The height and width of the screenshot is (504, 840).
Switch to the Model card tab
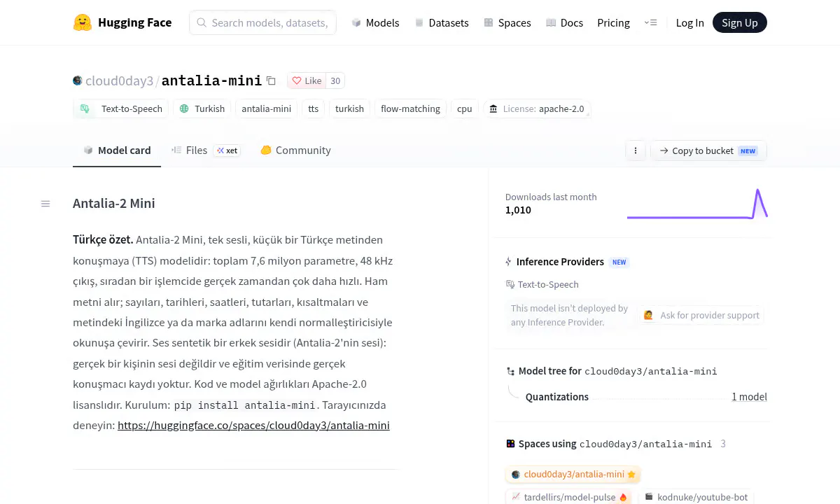(x=117, y=150)
